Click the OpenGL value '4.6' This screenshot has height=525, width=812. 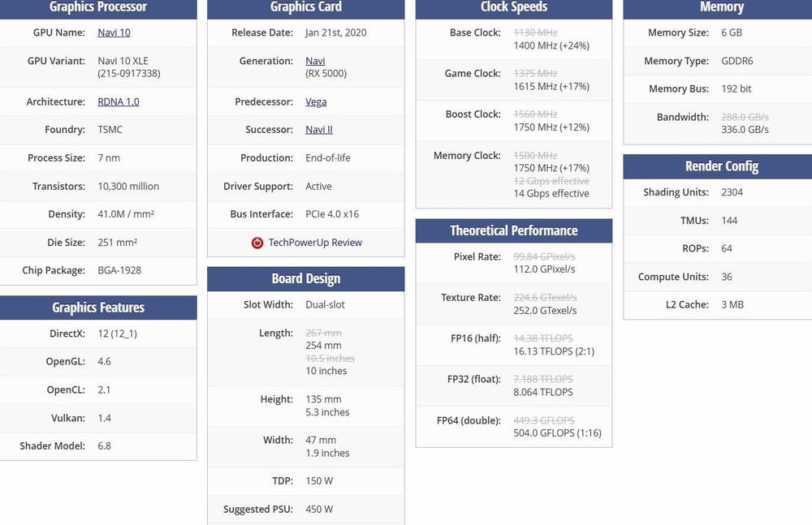(104, 361)
